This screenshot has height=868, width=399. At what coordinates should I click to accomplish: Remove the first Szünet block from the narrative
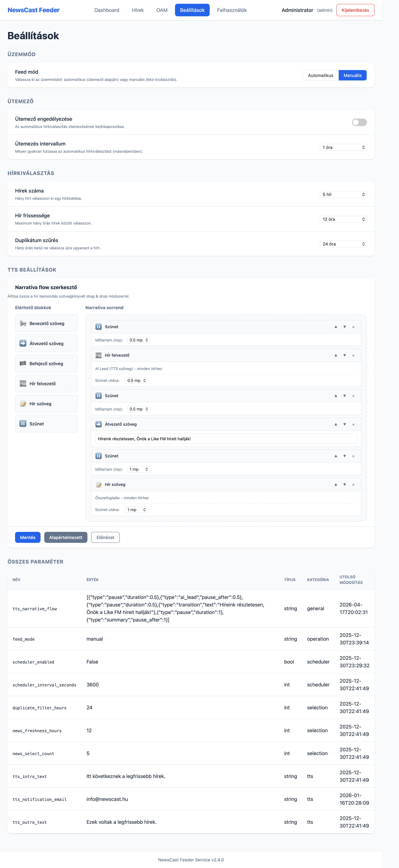(353, 327)
